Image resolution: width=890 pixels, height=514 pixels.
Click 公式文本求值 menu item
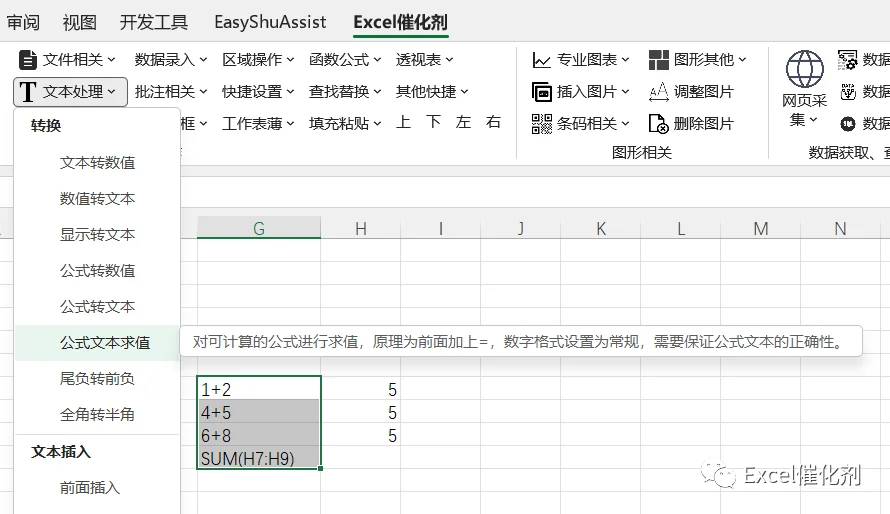coord(97,343)
